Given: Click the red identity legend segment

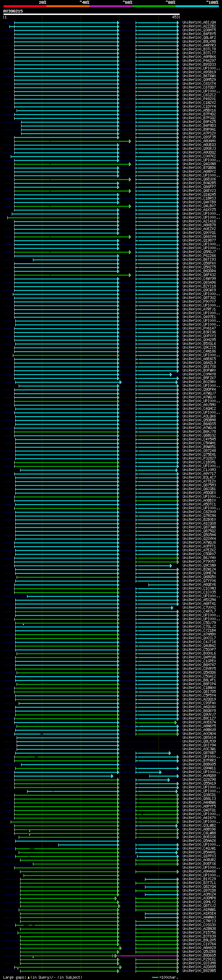Looking at the screenshot, I should (x=25, y=7).
